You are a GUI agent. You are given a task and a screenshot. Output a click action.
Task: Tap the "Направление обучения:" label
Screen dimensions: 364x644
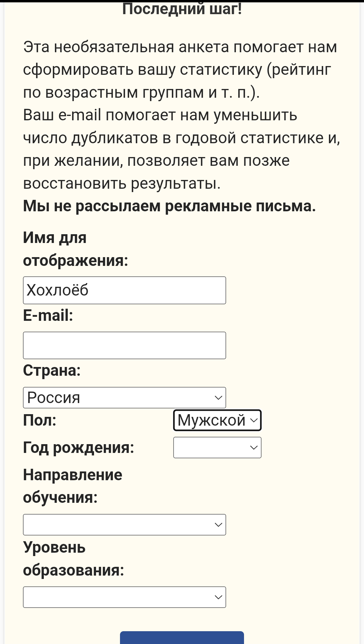(72, 486)
